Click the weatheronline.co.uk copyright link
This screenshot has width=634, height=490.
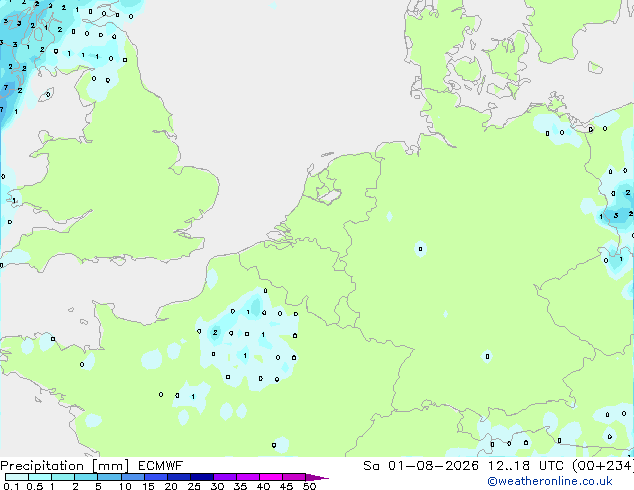tap(549, 481)
